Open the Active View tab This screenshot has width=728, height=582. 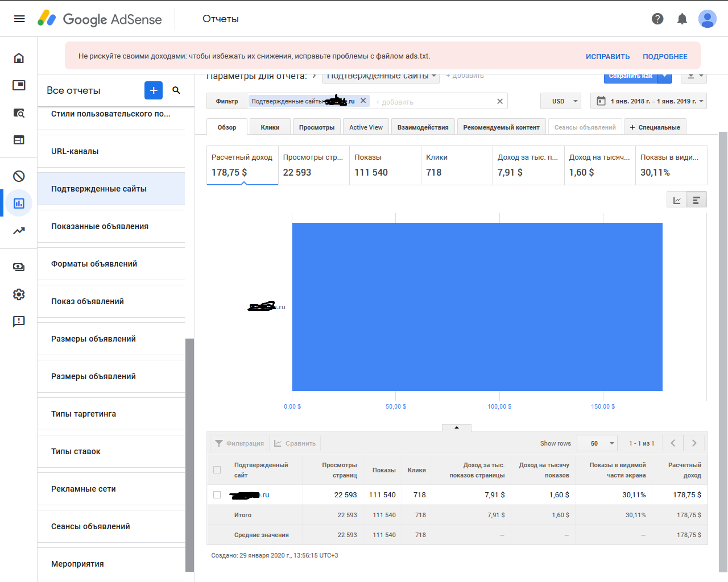(366, 127)
